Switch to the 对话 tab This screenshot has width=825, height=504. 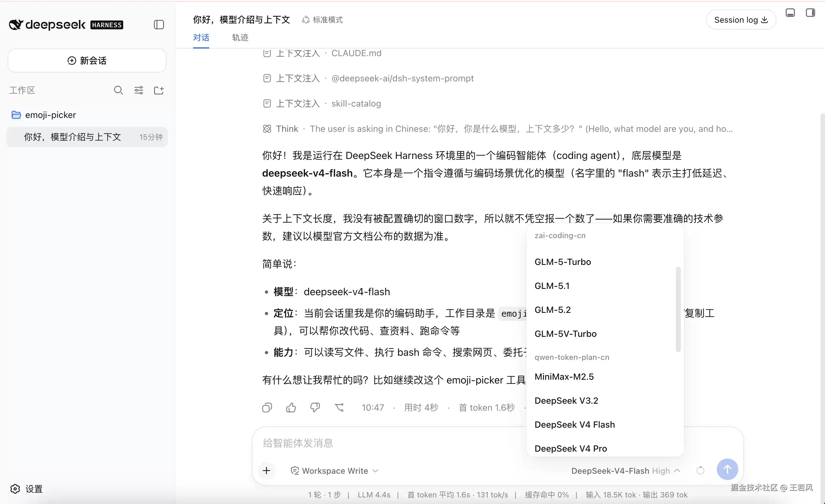[x=201, y=38]
